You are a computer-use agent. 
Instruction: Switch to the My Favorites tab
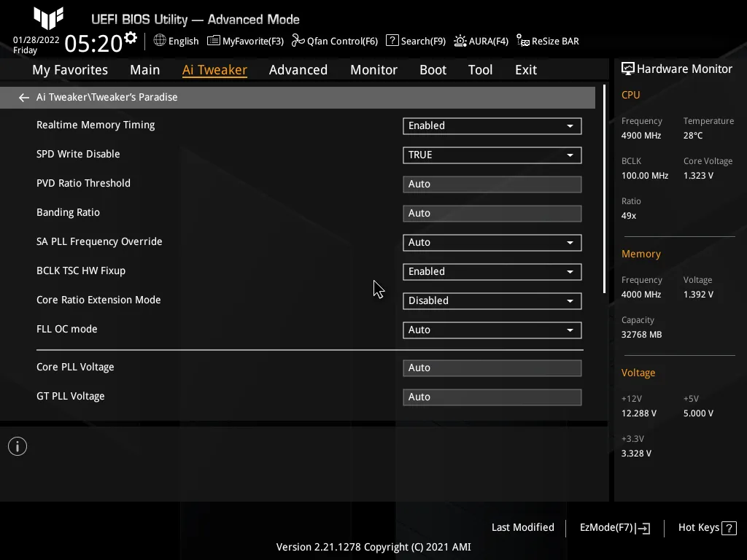[70, 70]
